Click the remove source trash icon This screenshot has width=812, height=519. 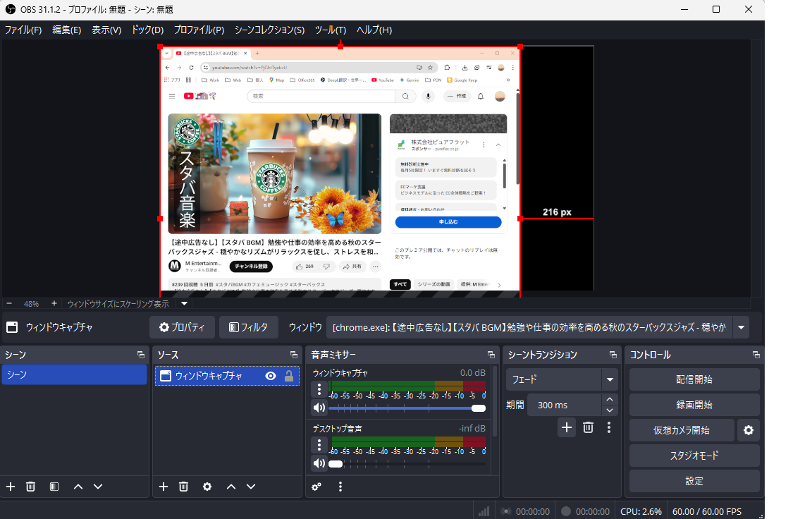point(183,487)
